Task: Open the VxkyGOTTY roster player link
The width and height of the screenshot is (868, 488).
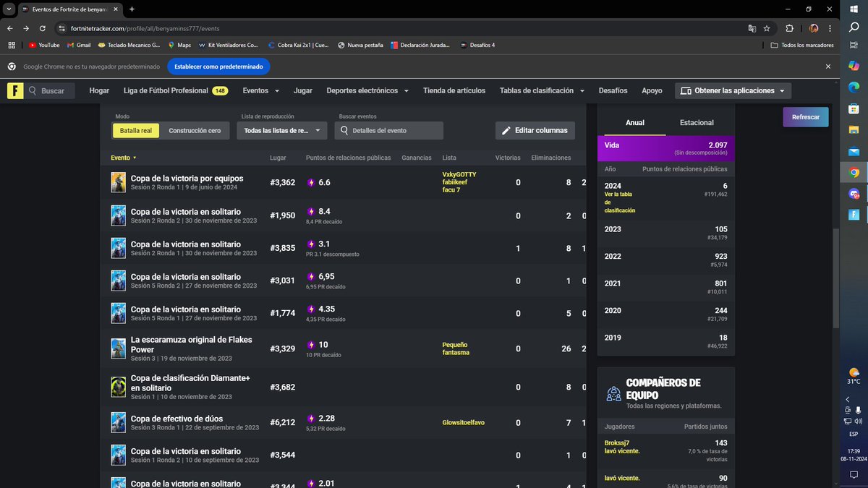Action: 459,174
